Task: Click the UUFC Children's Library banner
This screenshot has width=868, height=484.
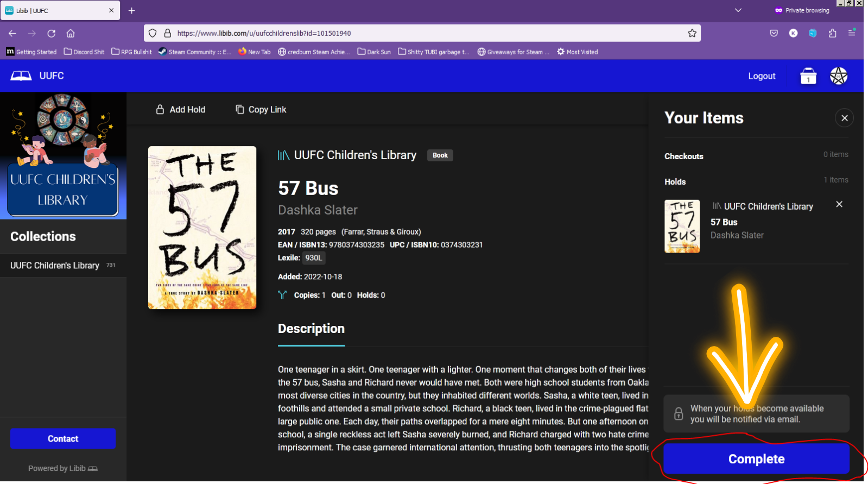Action: click(63, 156)
